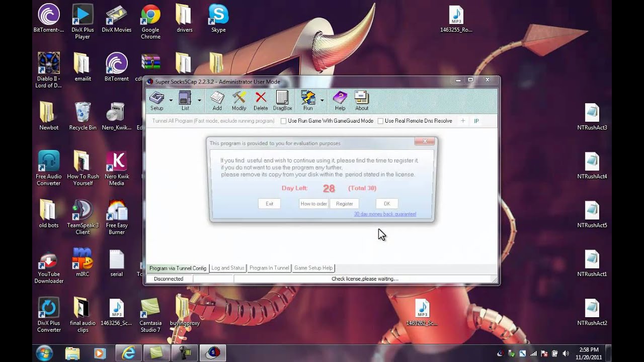Select the Skype desktop icon
Image resolution: width=644 pixels, height=362 pixels.
tap(218, 19)
